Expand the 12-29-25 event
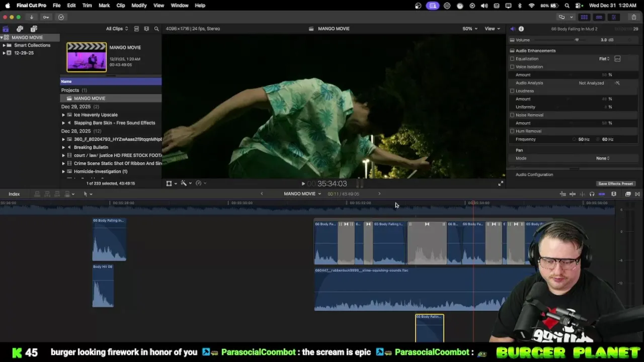Viewport: 644px width, 362px height. coord(4,53)
